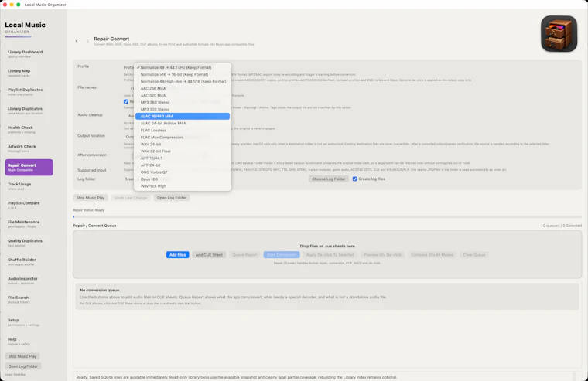Go to Quality Duplicates section
Viewport: 588px width, 381px height.
tap(29, 243)
